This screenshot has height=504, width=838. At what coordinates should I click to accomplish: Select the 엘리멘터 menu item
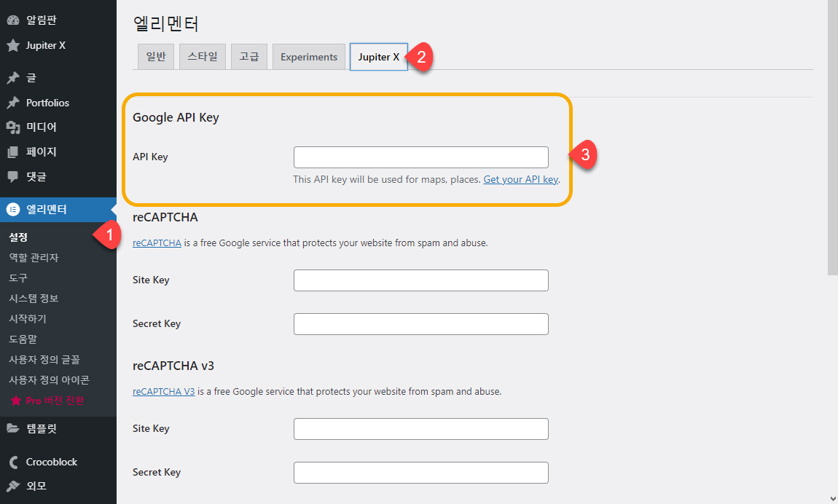coord(58,209)
